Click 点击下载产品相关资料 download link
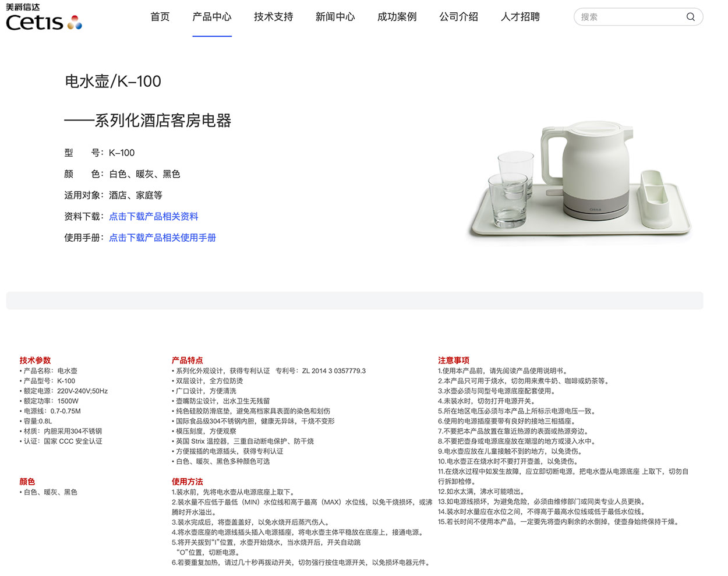The width and height of the screenshot is (728, 576). [x=153, y=216]
